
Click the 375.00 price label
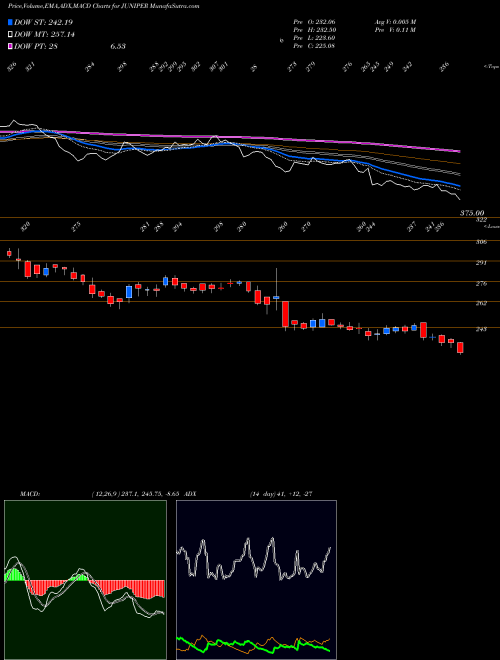click(472, 213)
